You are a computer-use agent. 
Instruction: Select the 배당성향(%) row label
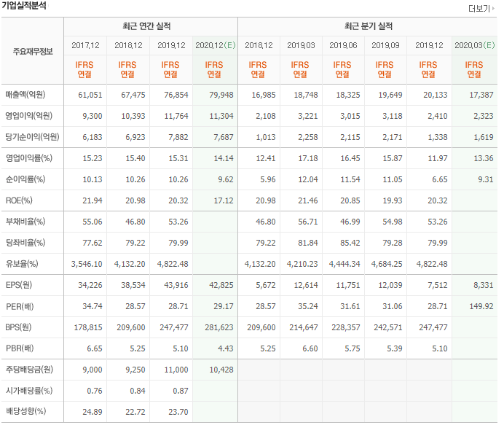25,411
